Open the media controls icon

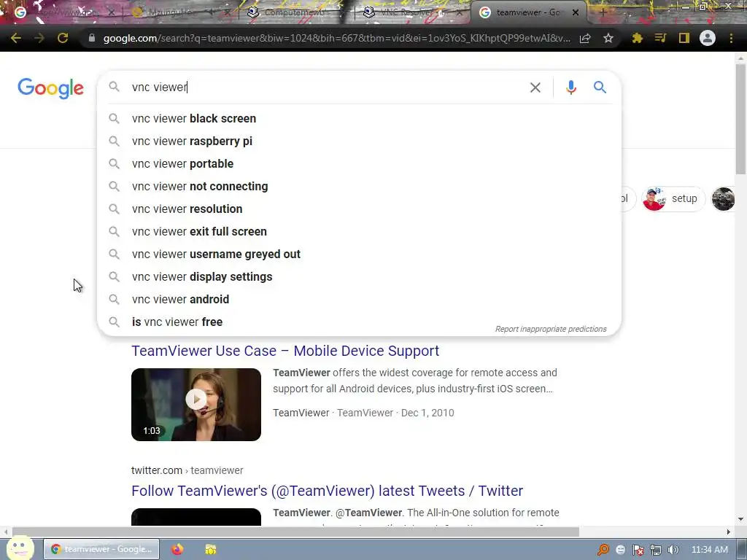click(660, 38)
